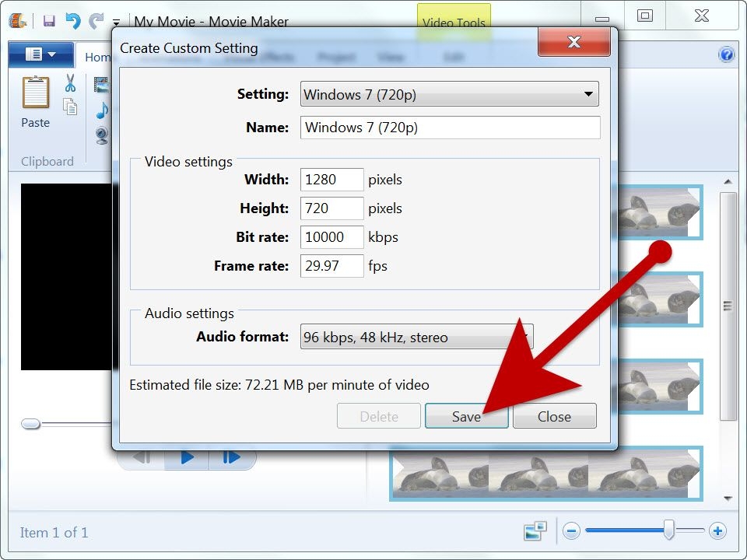Click the top row video clip thumbnail
This screenshot has width=747, height=560.
tap(660, 212)
